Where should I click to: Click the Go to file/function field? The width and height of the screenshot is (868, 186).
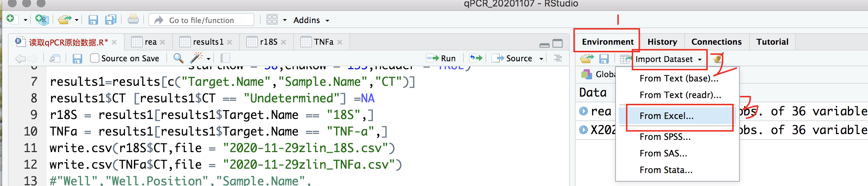coord(201,20)
